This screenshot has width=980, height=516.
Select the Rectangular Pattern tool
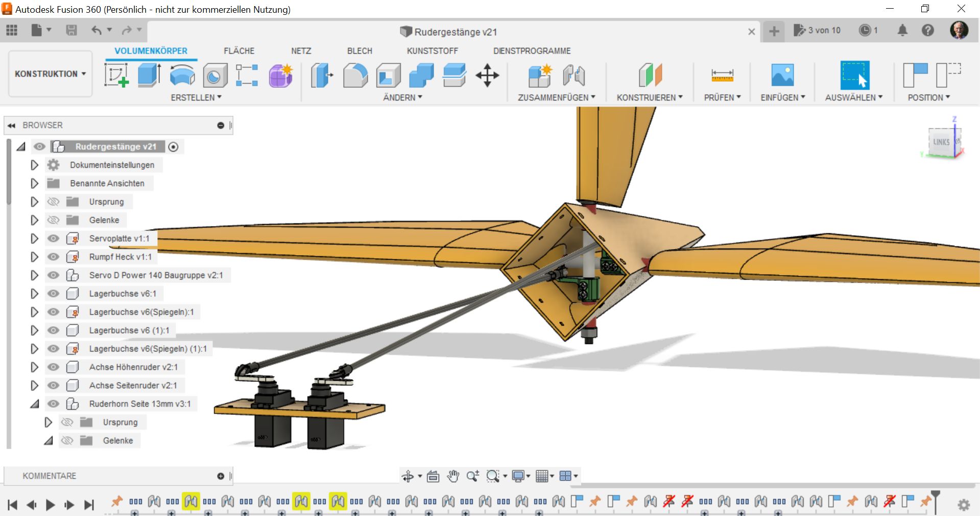click(247, 75)
